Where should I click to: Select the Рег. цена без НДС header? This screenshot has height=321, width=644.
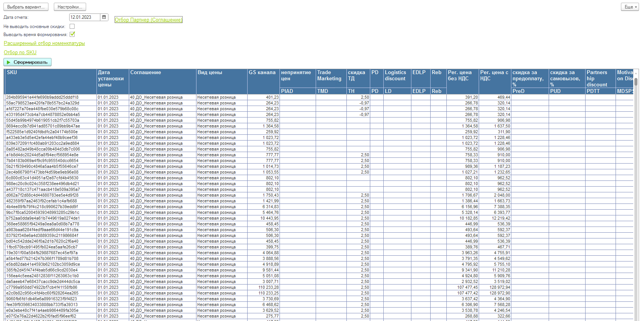tap(463, 81)
